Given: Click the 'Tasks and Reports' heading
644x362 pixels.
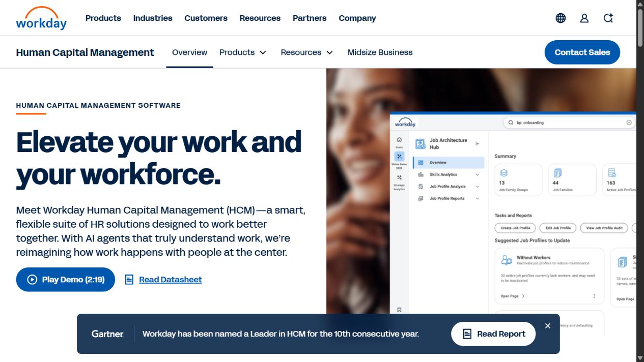Looking at the screenshot, I should coord(513,216).
